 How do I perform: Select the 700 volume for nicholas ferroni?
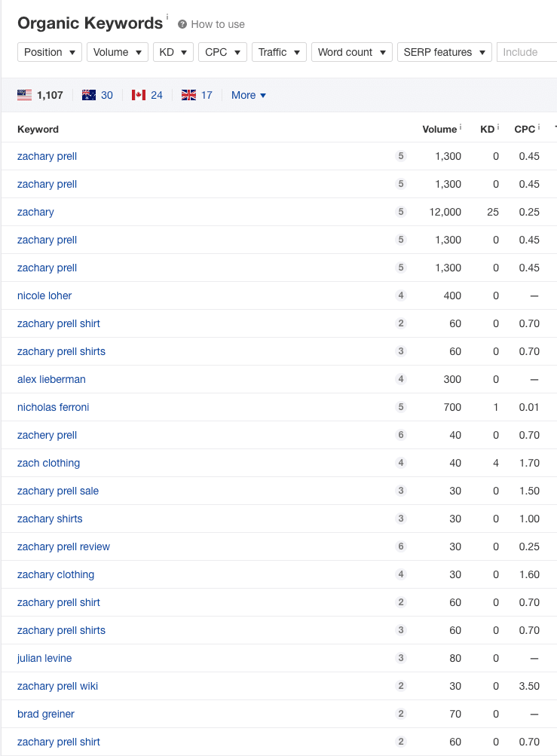pyautogui.click(x=452, y=408)
